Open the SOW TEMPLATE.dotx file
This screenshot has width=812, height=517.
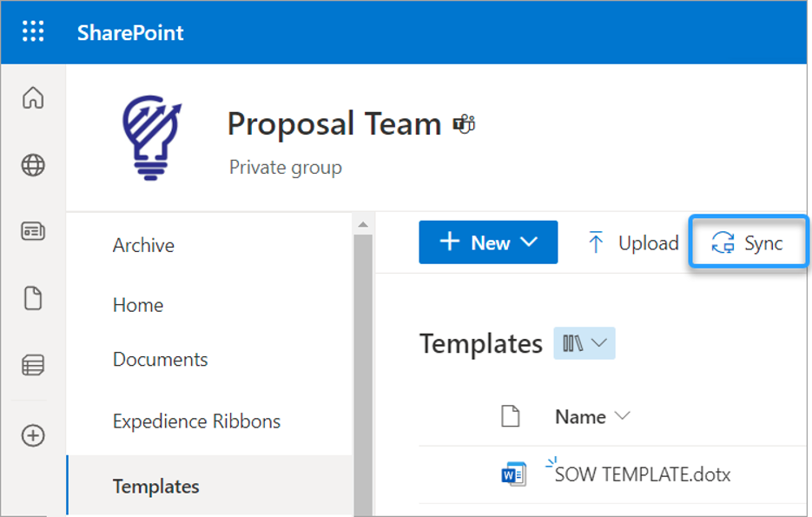pyautogui.click(x=642, y=474)
